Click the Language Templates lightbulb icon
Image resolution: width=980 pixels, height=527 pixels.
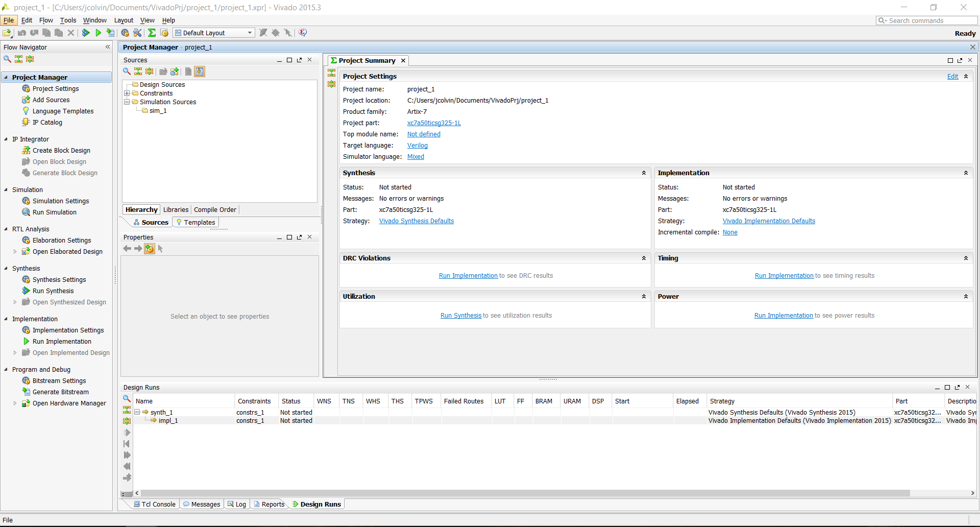pyautogui.click(x=26, y=111)
